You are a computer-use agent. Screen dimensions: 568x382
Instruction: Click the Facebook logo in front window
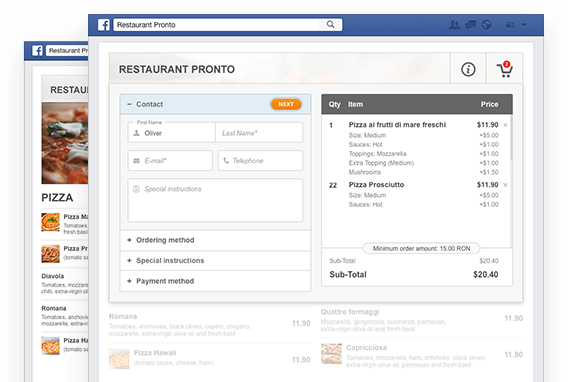pos(104,25)
